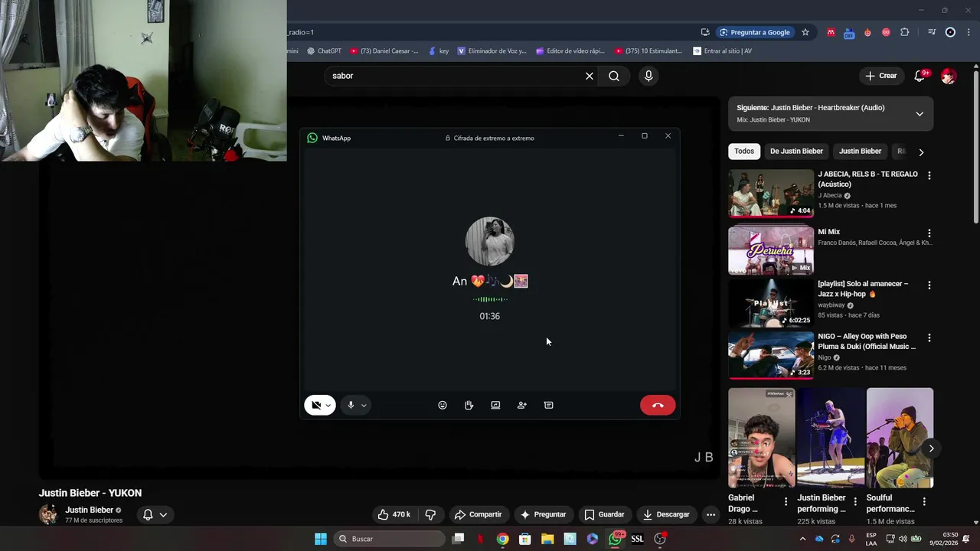Like the video with 470 k likes
The height and width of the screenshot is (551, 980).
pyautogui.click(x=394, y=514)
